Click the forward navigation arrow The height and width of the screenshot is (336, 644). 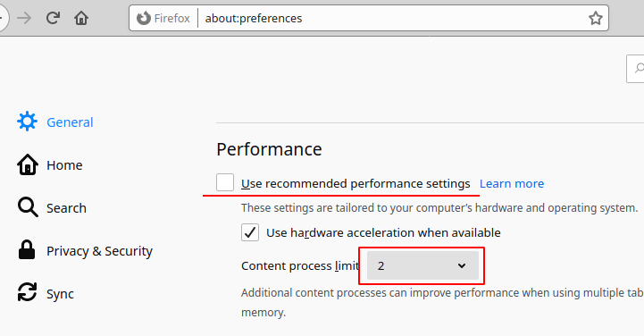[x=24, y=18]
